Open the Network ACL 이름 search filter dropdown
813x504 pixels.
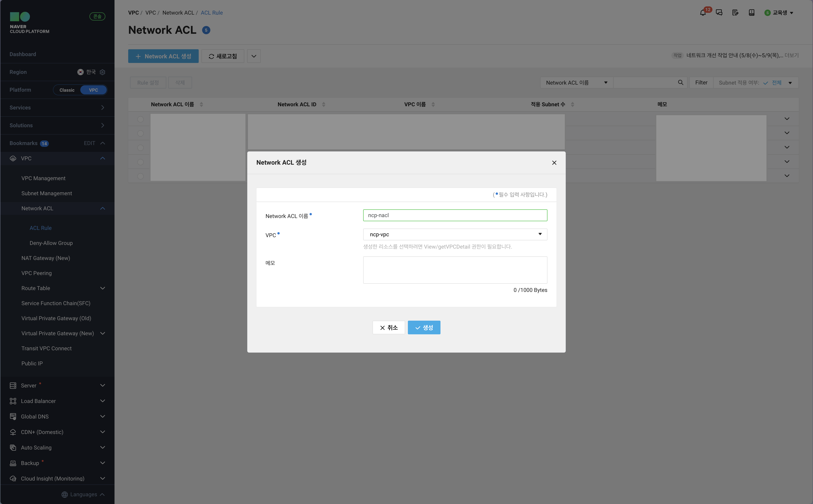[576, 83]
